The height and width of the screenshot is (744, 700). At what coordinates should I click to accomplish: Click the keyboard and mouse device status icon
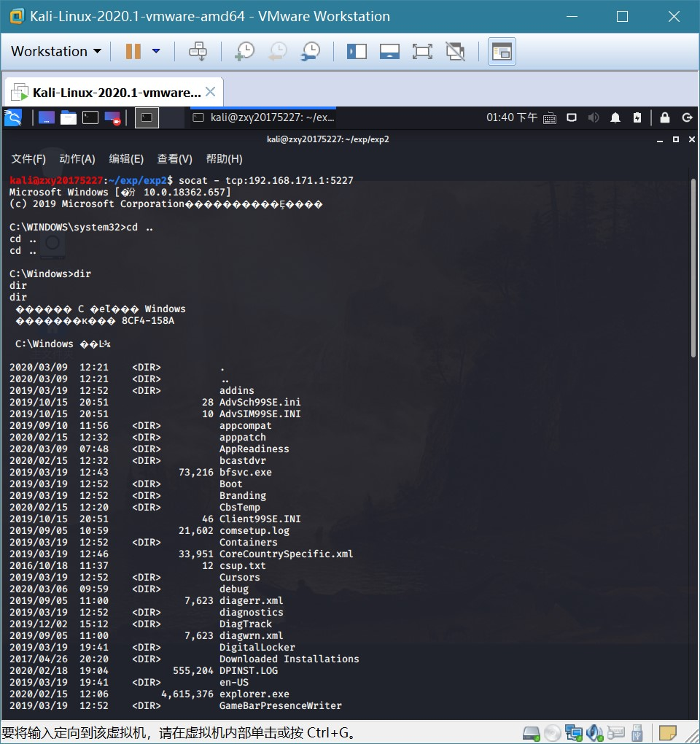pyautogui.click(x=616, y=733)
